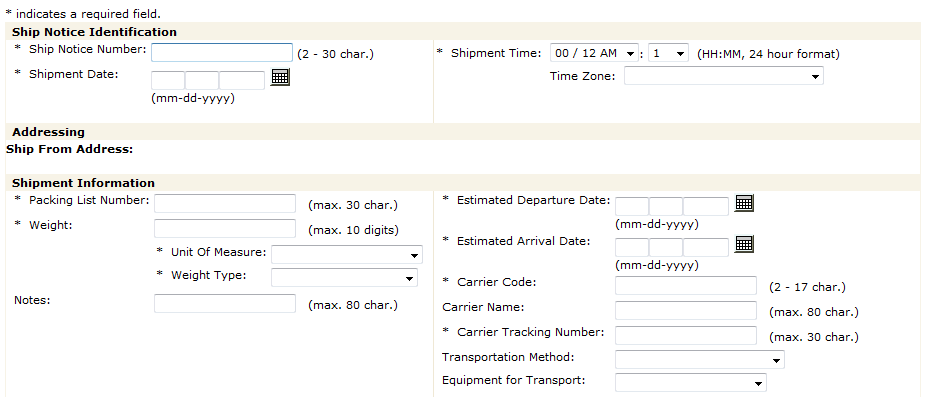Click the Estimated Arrival Date day box

point(666,247)
